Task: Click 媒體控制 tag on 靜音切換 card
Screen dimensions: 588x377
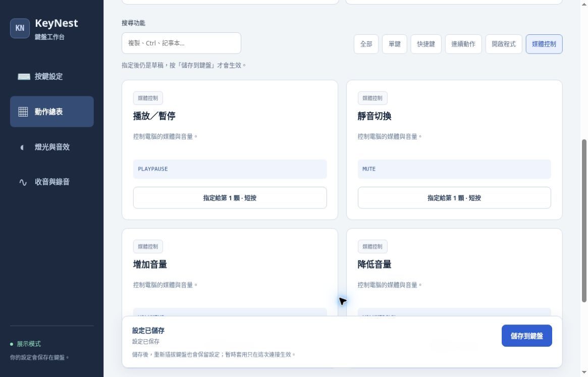Action: click(x=372, y=98)
